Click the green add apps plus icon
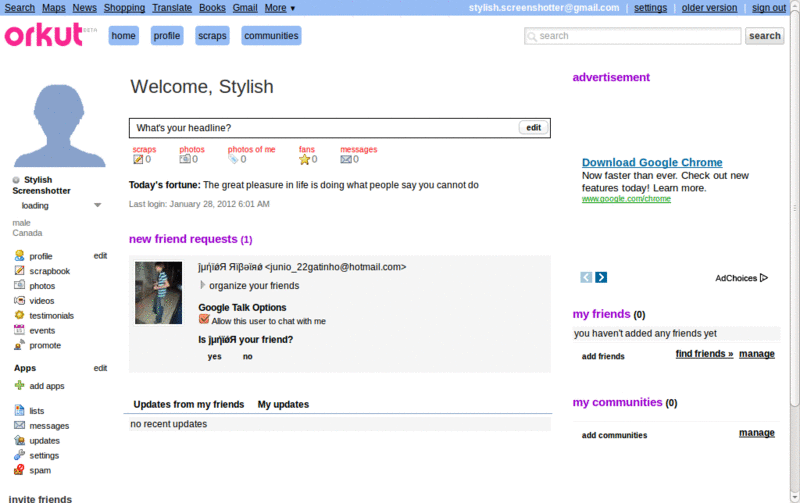Image resolution: width=800 pixels, height=503 pixels. [19, 385]
